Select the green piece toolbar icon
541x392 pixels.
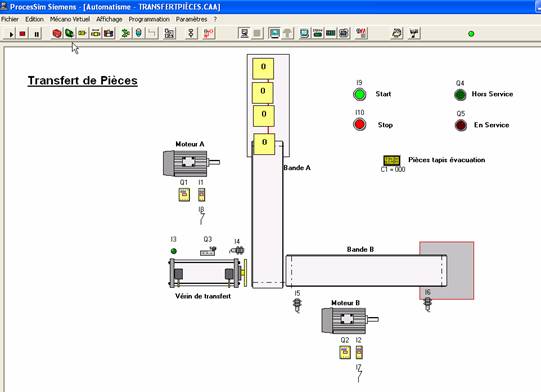point(69,33)
